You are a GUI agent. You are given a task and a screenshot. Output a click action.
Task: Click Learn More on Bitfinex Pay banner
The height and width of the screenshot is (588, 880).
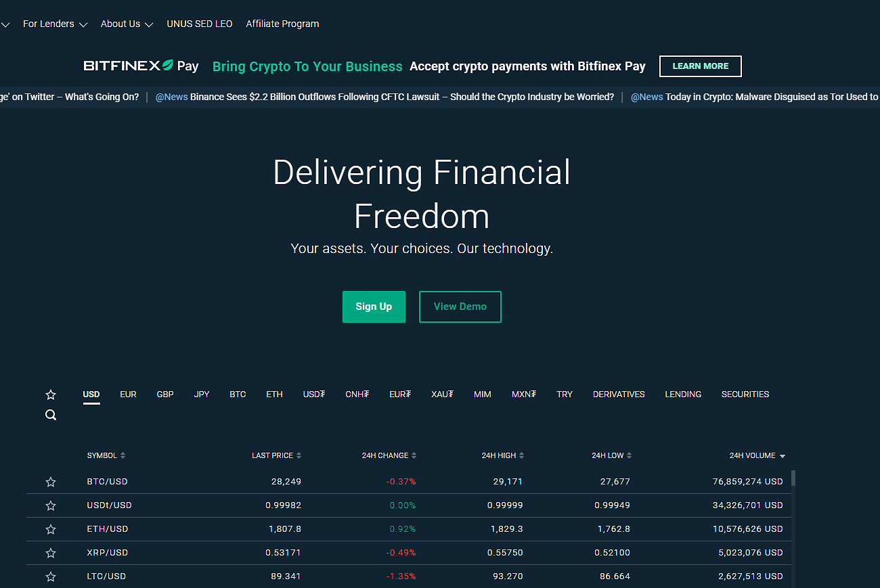click(x=701, y=66)
